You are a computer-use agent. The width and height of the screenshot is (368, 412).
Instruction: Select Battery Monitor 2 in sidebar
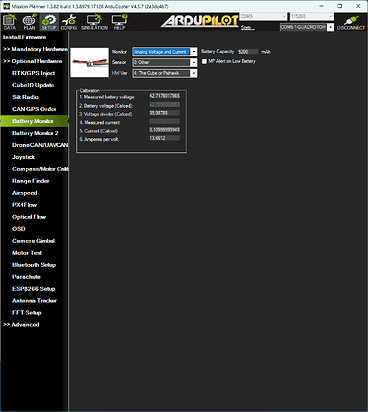pos(35,133)
